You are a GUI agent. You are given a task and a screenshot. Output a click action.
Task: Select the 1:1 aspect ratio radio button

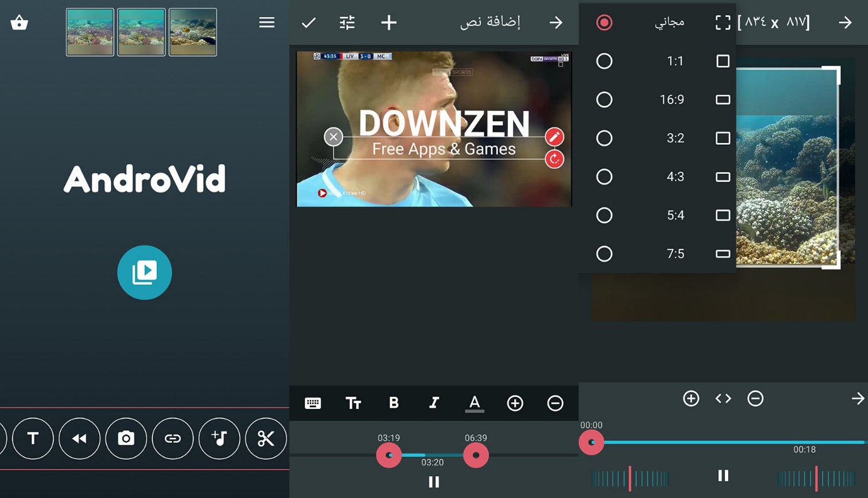(x=604, y=61)
